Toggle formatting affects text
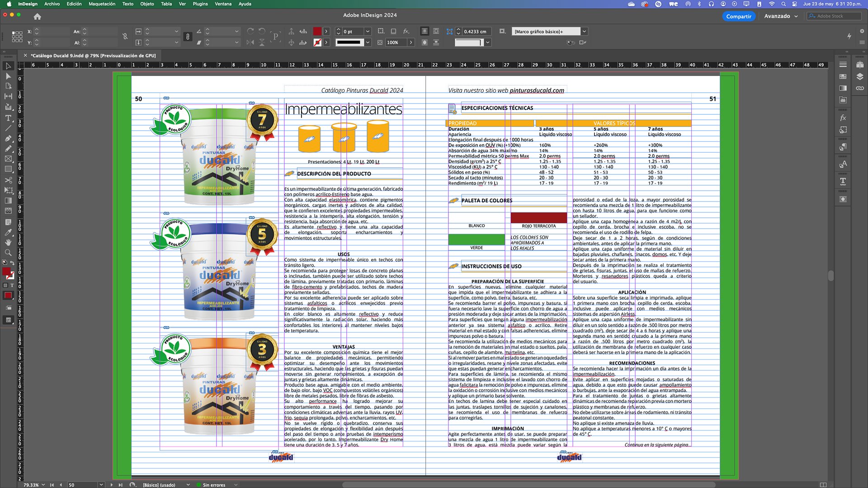Viewport: 868px width, 488px height. point(12,286)
